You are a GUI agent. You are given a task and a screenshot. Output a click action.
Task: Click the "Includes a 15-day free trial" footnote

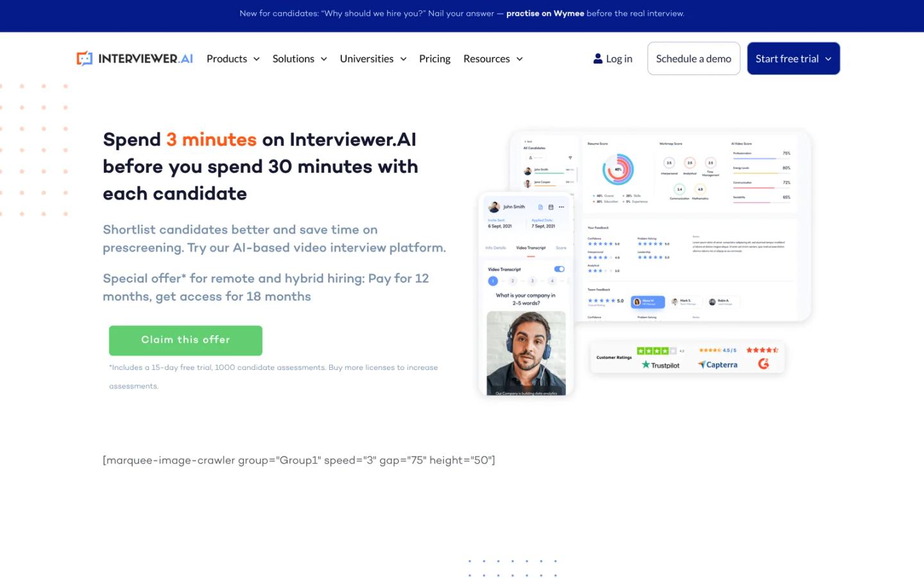point(273,377)
